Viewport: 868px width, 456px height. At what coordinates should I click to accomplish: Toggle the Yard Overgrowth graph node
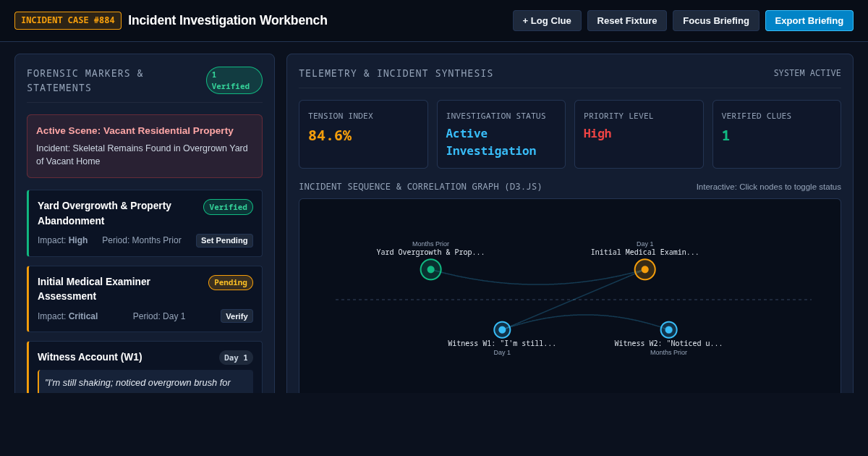coord(430,269)
